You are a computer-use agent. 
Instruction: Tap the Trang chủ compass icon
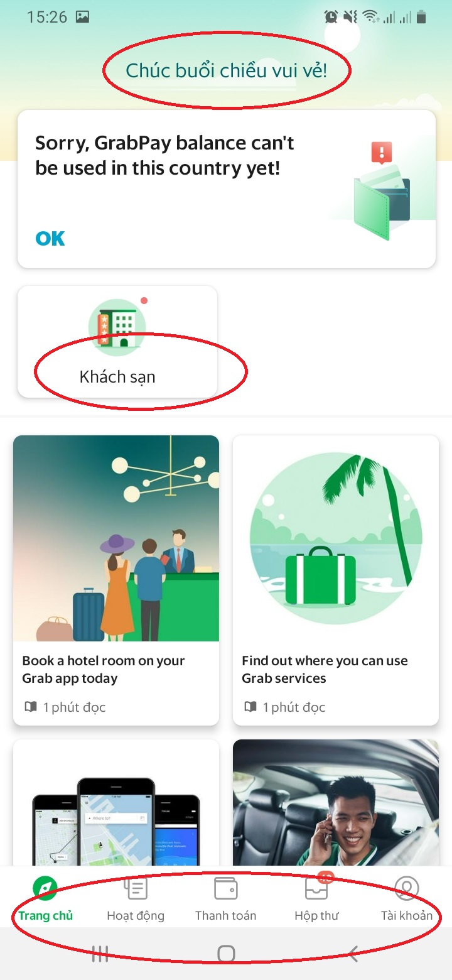coord(45,889)
